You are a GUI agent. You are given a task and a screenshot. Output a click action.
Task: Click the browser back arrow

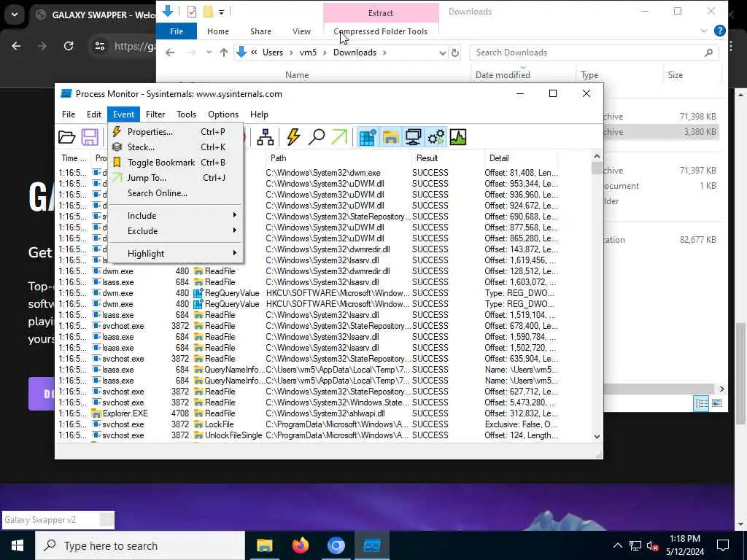coord(16,46)
